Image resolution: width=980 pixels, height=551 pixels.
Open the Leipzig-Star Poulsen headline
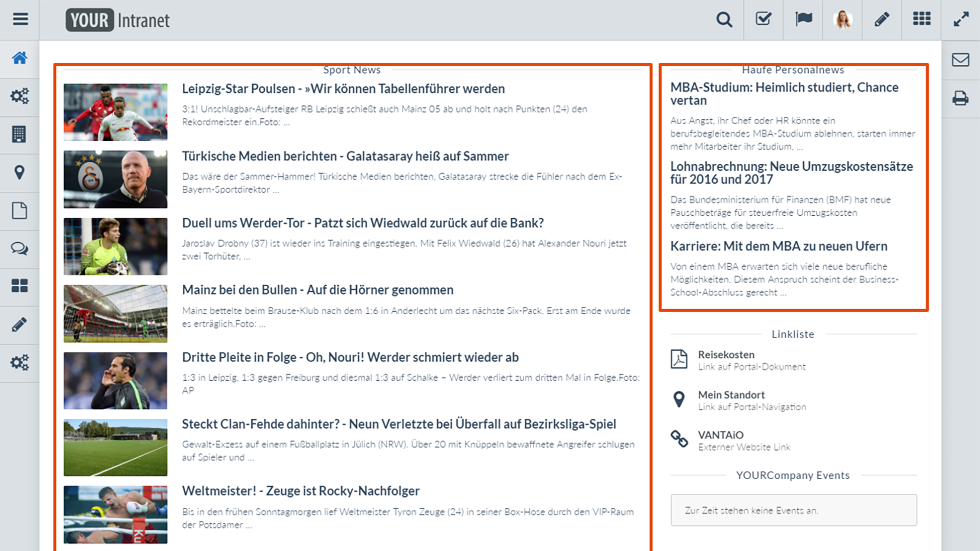pos(343,89)
